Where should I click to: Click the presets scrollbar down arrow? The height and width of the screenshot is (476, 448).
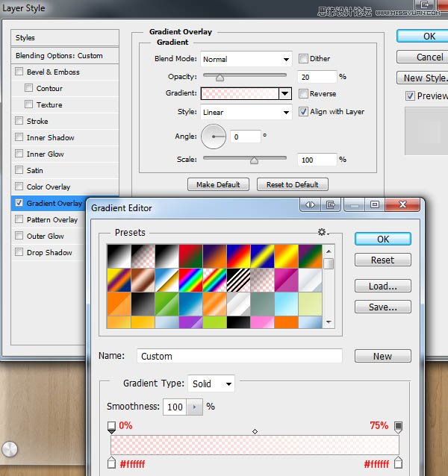pyautogui.click(x=329, y=322)
